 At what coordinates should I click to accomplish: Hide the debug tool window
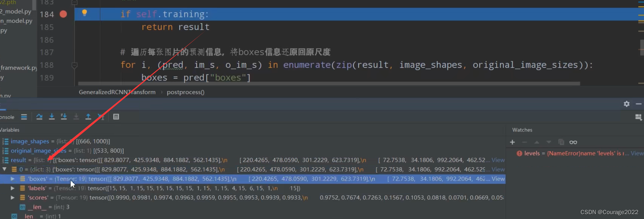[638, 104]
